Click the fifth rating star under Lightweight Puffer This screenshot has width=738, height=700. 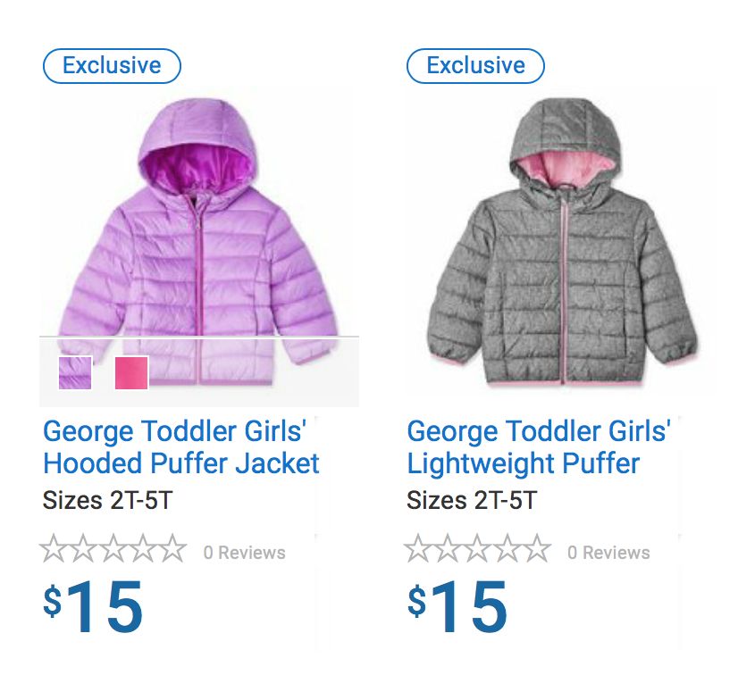[534, 549]
